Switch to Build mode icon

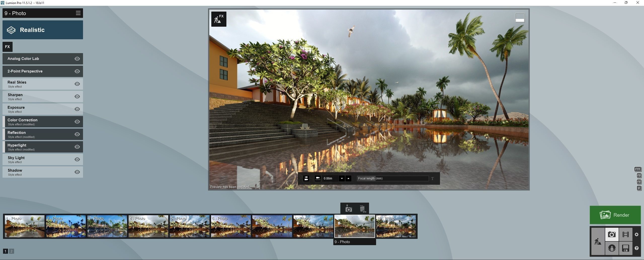tap(598, 241)
